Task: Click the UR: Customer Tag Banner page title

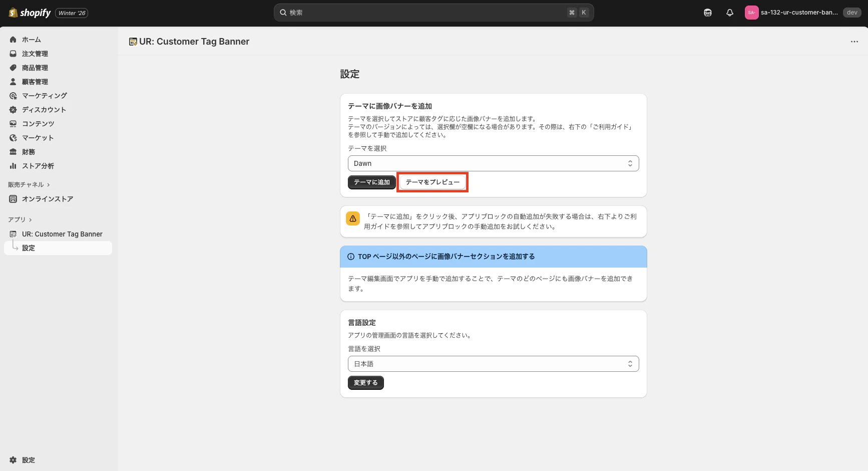Action: (x=194, y=42)
